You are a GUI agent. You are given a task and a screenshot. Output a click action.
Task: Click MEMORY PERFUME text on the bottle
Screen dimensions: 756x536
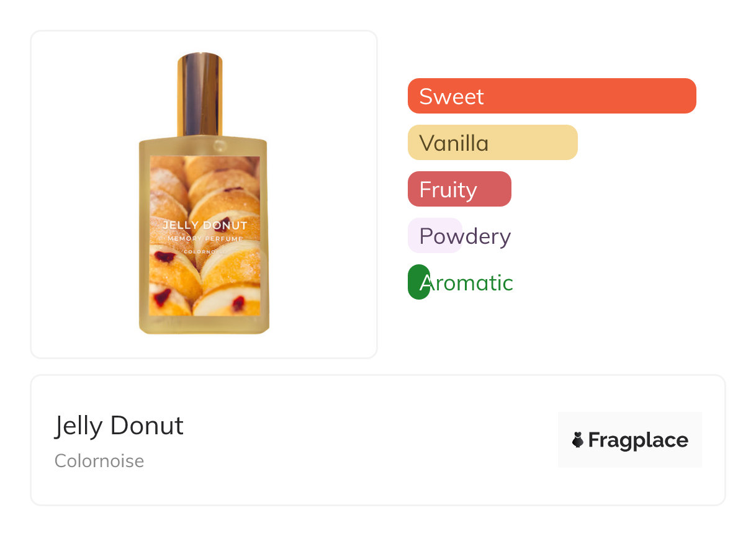tap(205, 239)
